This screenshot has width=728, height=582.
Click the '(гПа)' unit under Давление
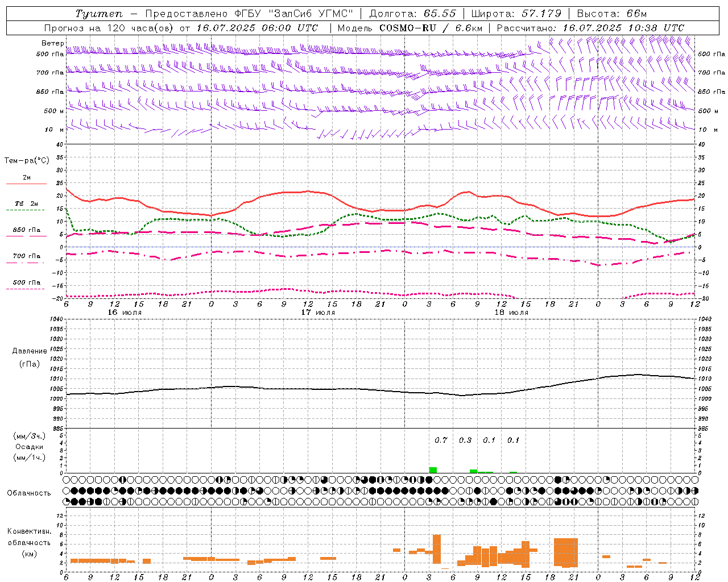point(30,364)
